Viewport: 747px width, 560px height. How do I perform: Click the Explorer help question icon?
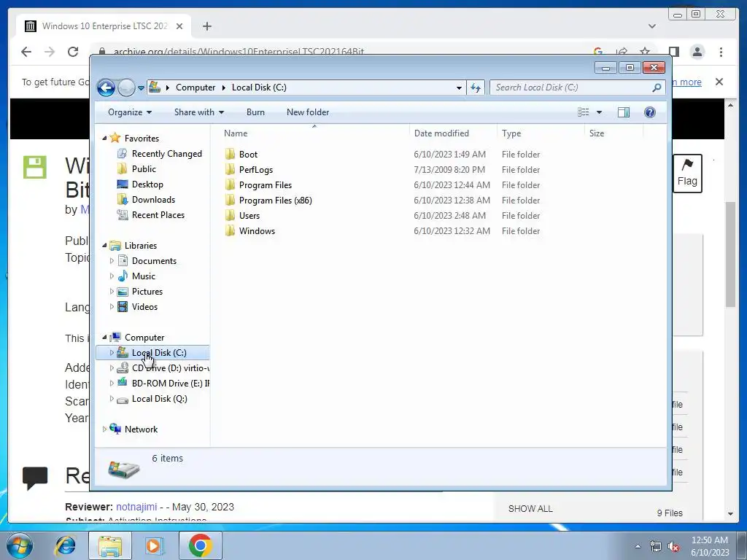pyautogui.click(x=649, y=112)
